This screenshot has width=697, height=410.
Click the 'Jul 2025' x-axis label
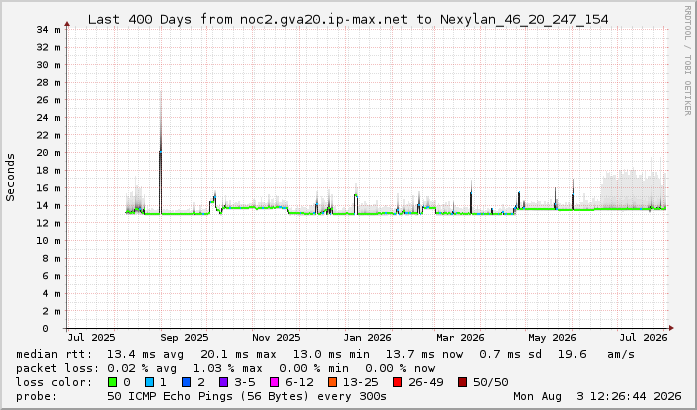(x=91, y=338)
